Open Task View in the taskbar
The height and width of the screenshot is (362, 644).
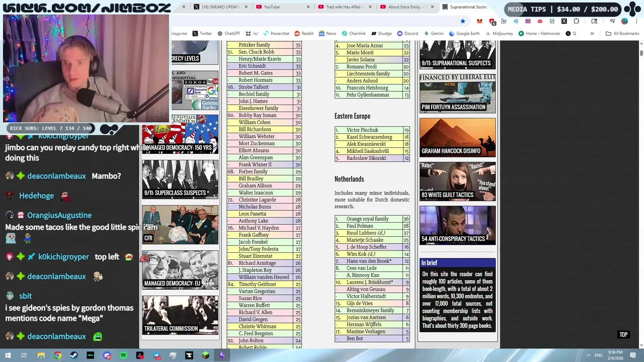24,355
